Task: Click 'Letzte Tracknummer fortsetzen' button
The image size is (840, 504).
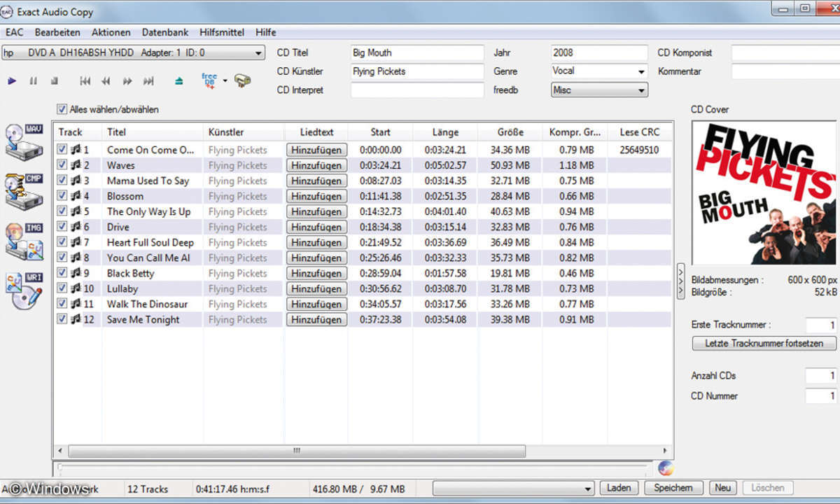Action: pyautogui.click(x=764, y=344)
